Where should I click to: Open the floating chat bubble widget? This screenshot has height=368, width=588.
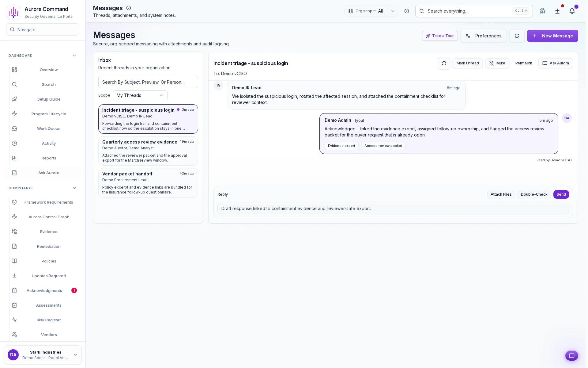pyautogui.click(x=571, y=356)
